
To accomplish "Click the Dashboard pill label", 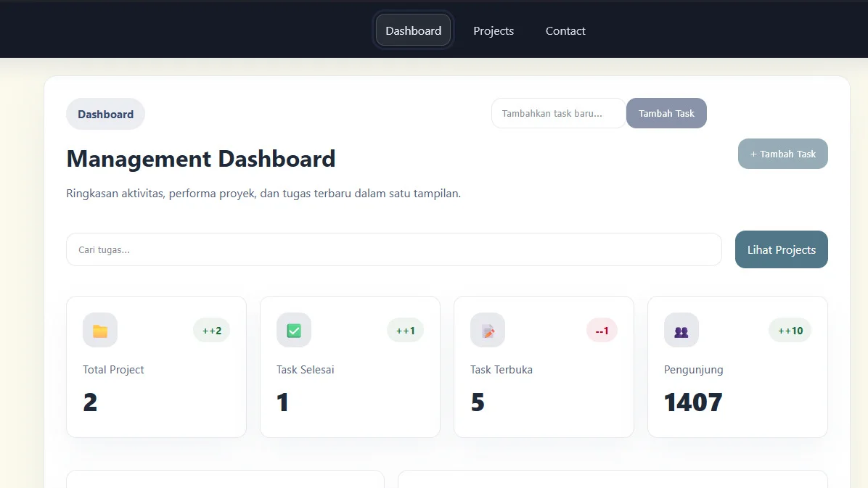I will (x=105, y=114).
